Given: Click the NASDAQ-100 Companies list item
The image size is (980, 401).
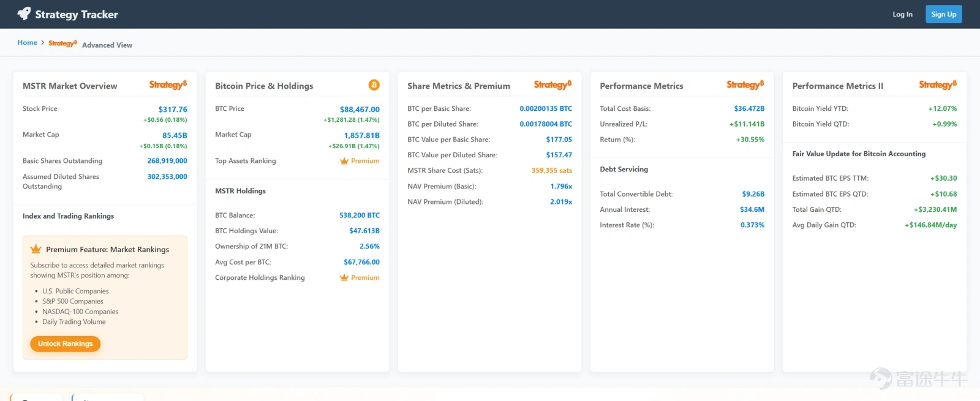Looking at the screenshot, I should (x=80, y=312).
